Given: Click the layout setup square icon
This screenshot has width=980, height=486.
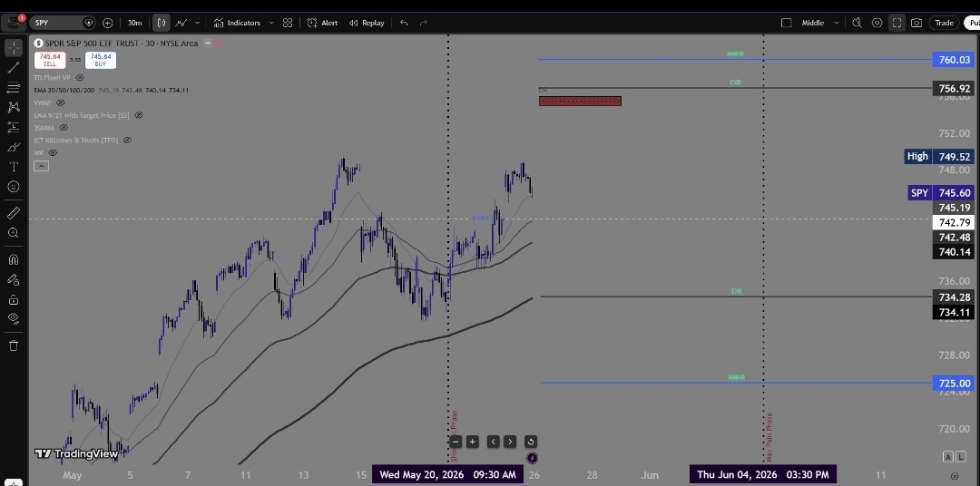Looking at the screenshot, I should click(786, 23).
